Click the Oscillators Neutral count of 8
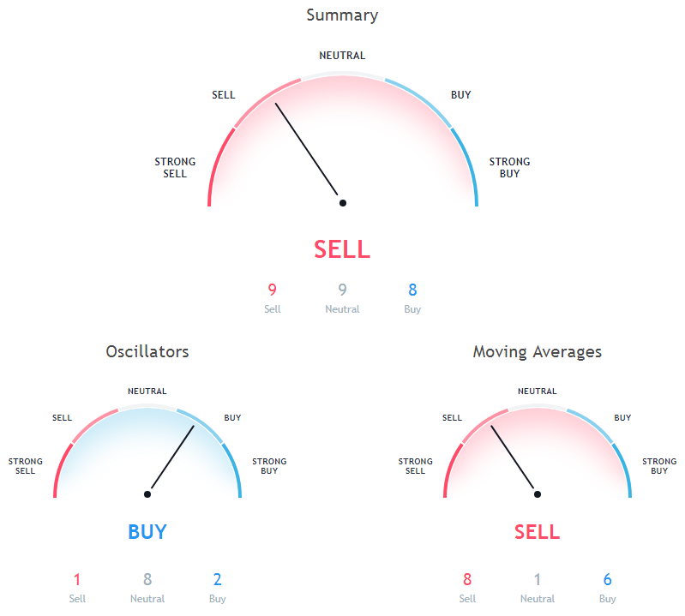 coord(147,579)
